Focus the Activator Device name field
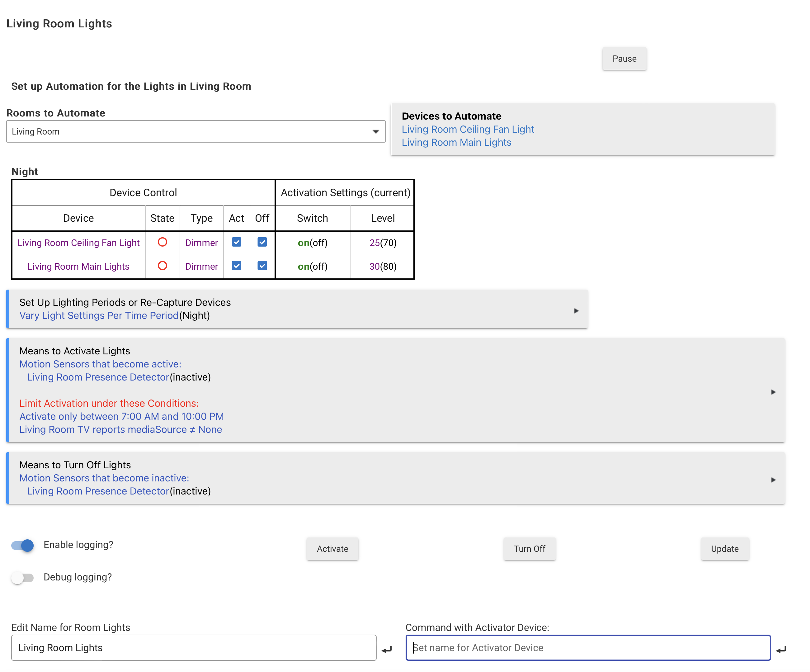The width and height of the screenshot is (810, 672). [x=588, y=647]
